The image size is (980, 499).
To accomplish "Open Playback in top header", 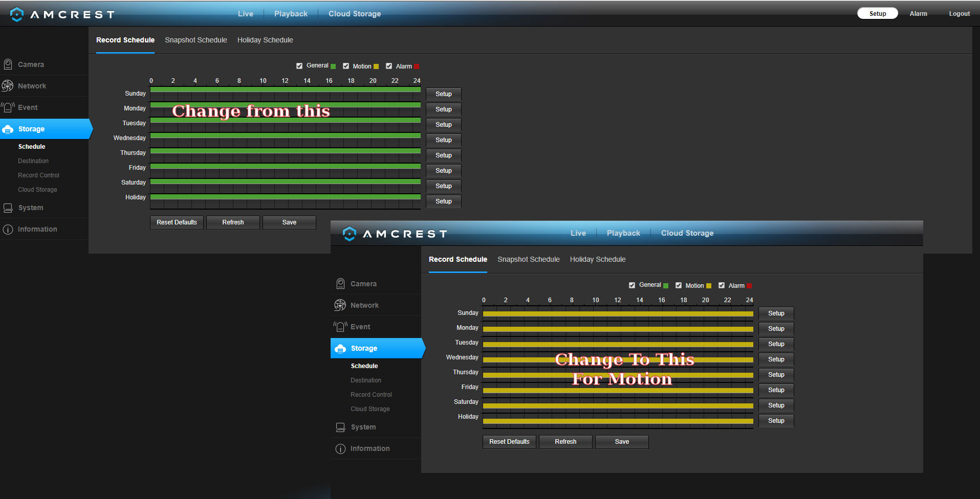I will point(291,14).
